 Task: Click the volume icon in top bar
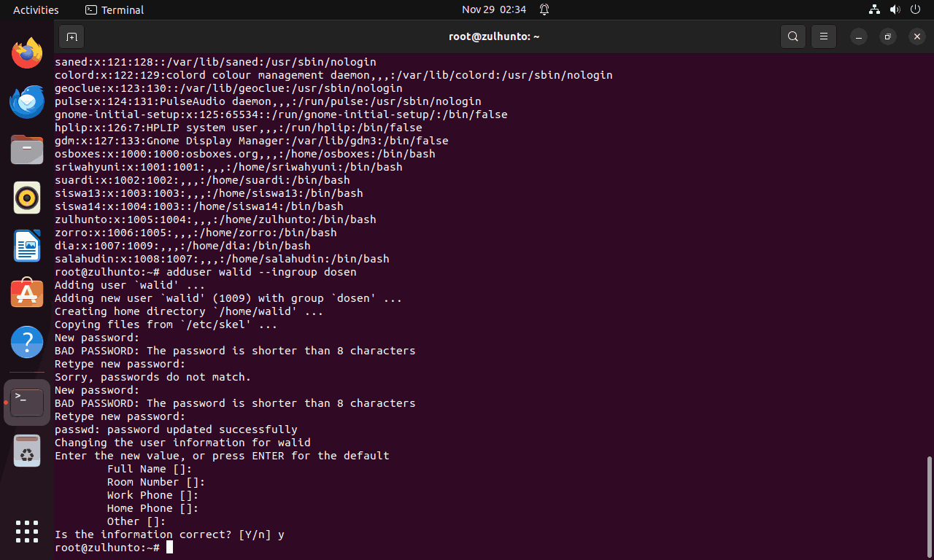tap(895, 9)
